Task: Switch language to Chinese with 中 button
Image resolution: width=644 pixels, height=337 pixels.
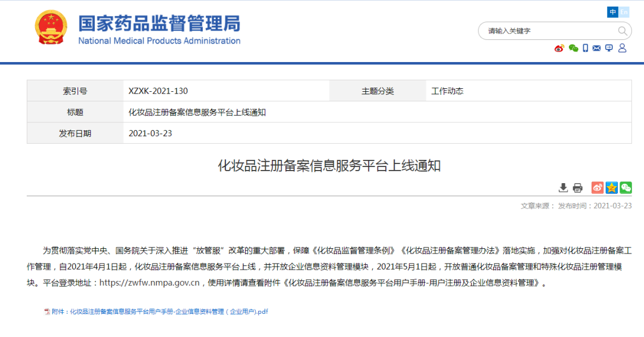Action: point(612,12)
